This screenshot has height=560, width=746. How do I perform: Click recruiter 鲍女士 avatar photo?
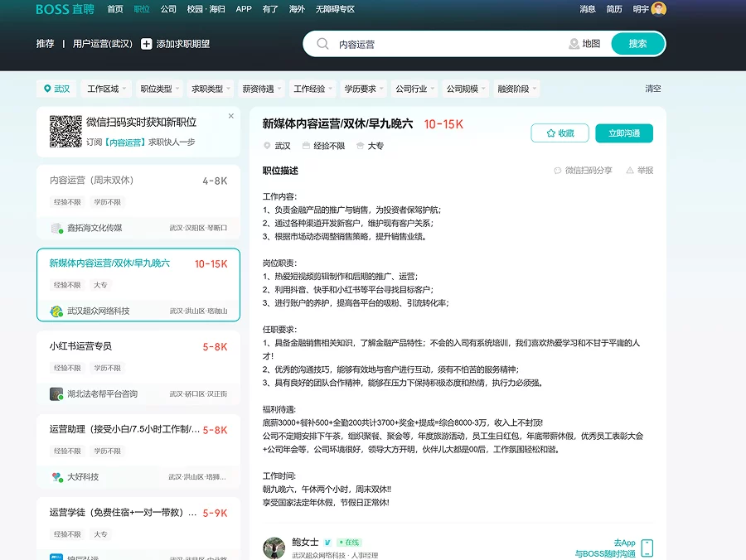[x=274, y=548]
